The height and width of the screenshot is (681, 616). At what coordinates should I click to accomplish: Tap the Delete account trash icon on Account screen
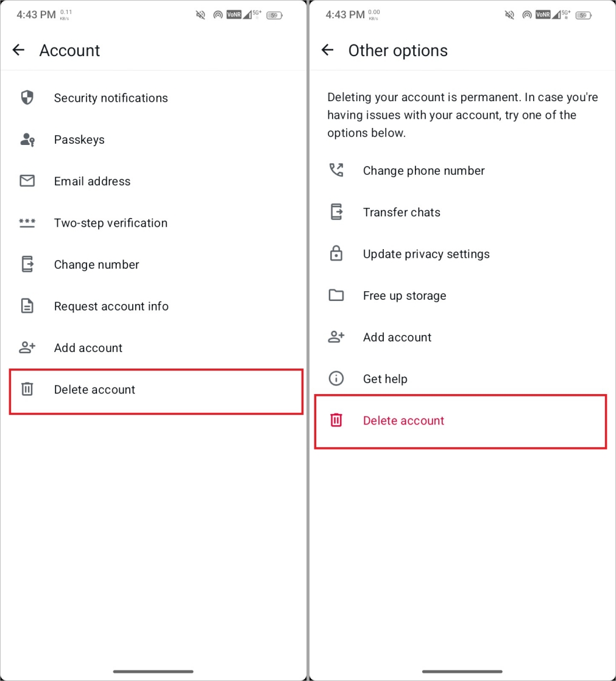[x=27, y=389]
